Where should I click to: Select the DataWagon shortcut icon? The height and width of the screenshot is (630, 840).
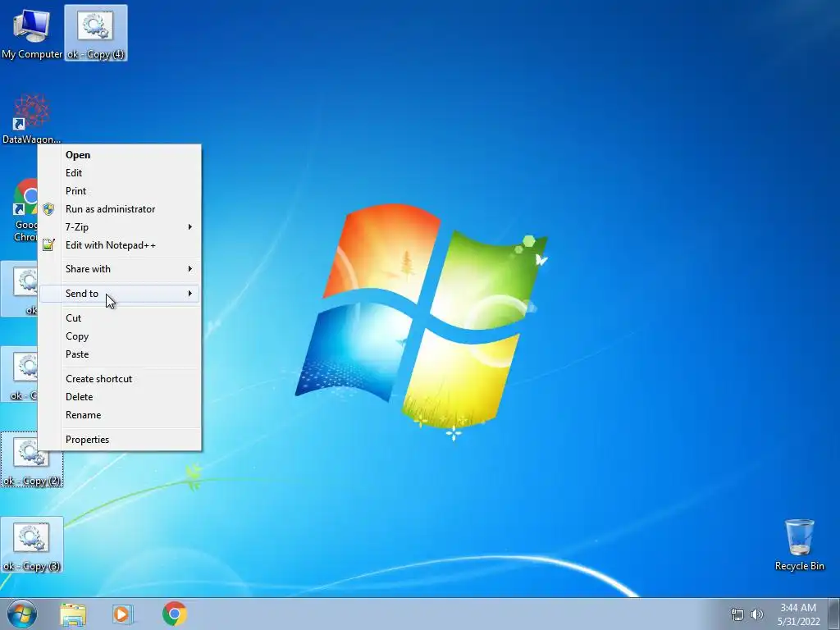tap(32, 119)
